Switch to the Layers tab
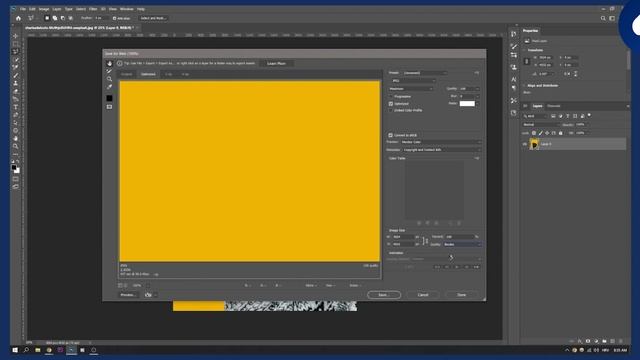This screenshot has width=640, height=360. click(537, 106)
